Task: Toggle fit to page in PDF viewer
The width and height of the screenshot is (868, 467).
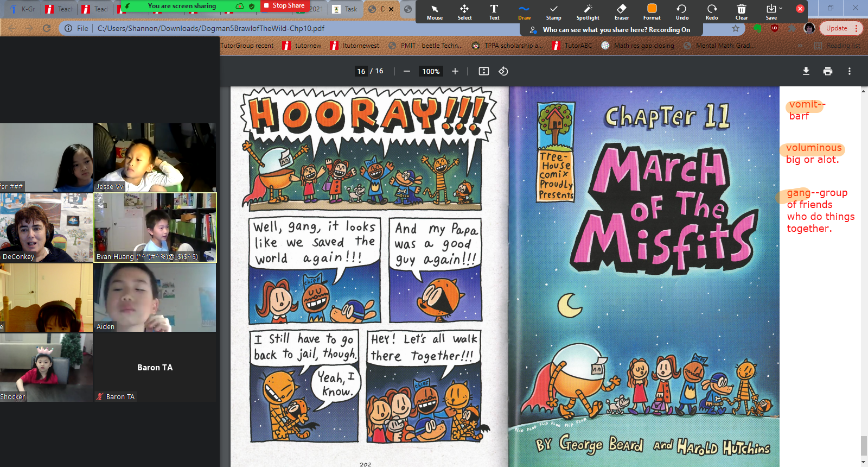Action: [484, 71]
